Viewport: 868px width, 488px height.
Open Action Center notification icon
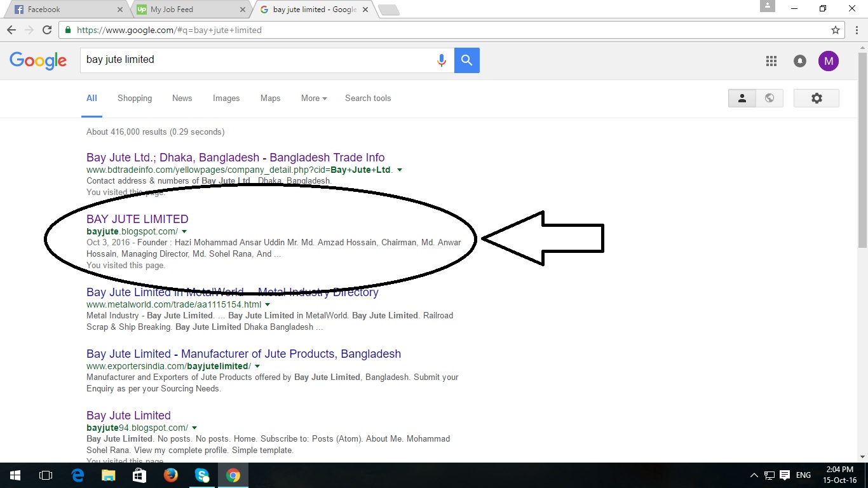785,475
